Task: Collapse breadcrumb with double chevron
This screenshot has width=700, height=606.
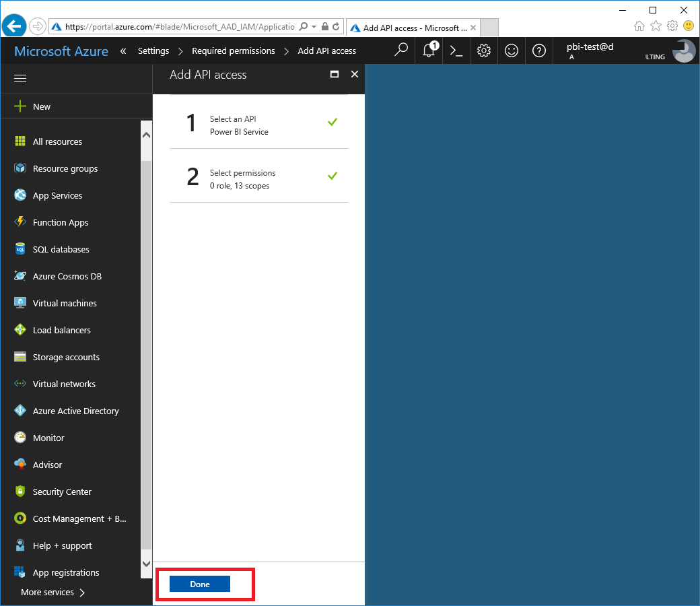Action: [123, 50]
